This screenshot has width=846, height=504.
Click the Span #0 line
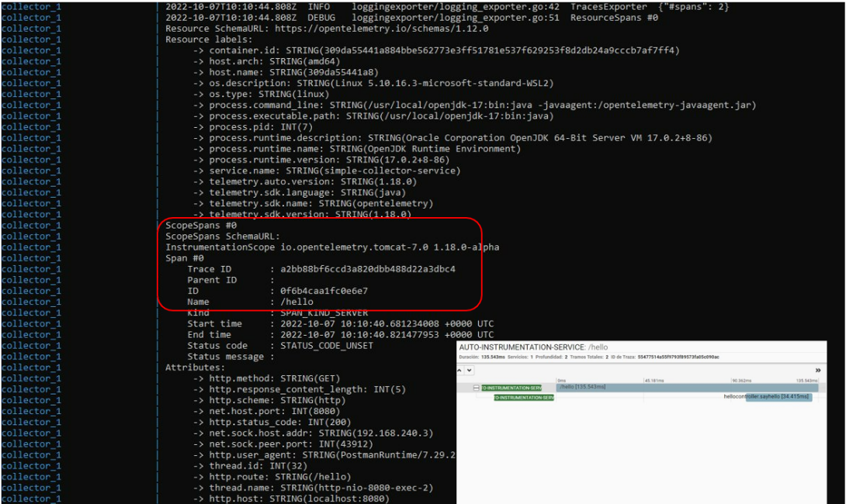(x=185, y=258)
